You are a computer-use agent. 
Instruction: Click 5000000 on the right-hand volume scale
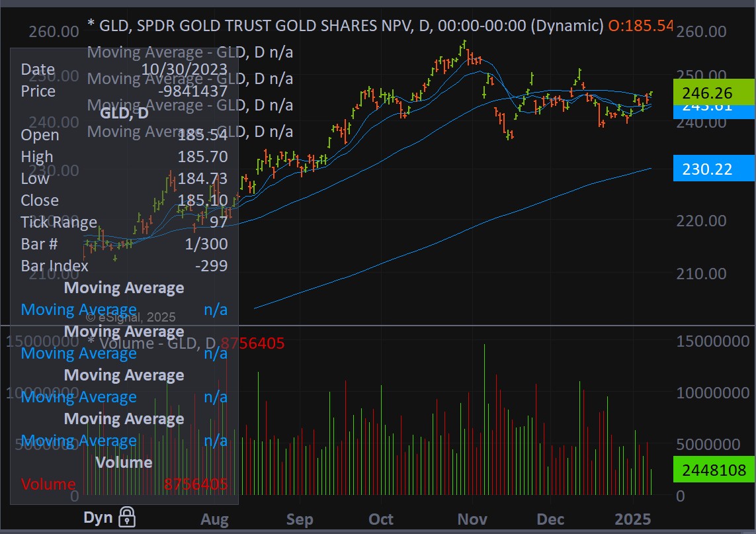click(708, 444)
